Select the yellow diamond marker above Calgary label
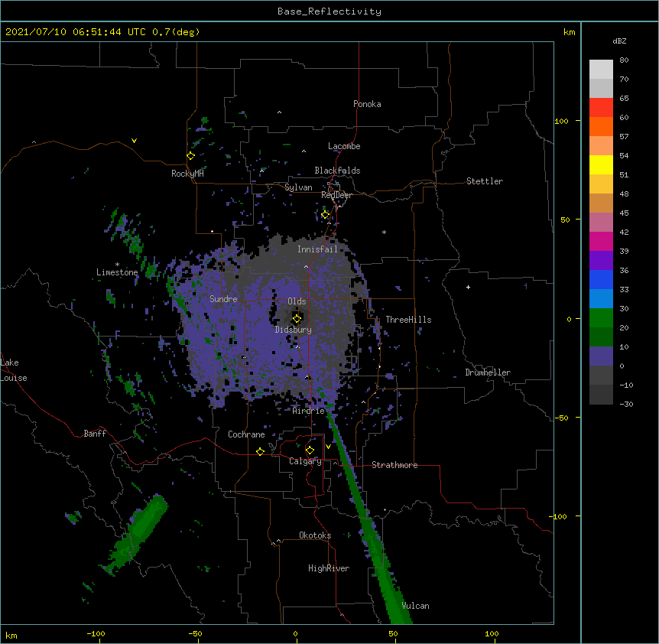659x644 pixels. tap(310, 450)
